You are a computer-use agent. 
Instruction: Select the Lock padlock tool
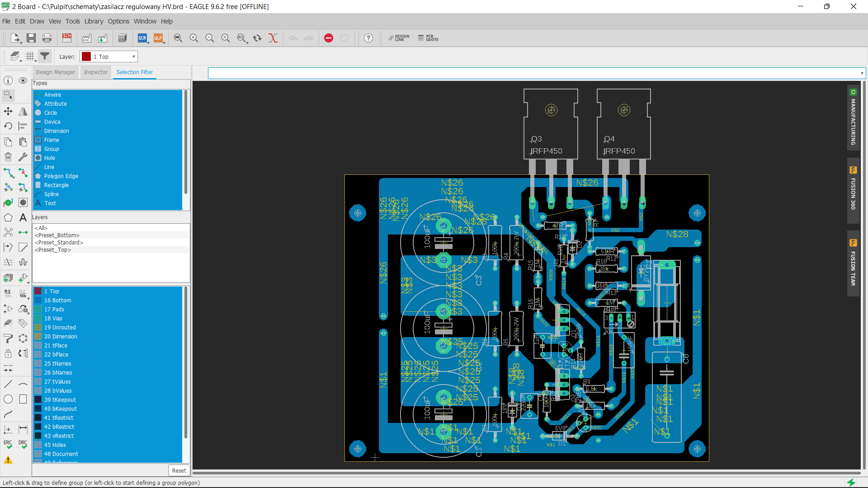[8, 353]
